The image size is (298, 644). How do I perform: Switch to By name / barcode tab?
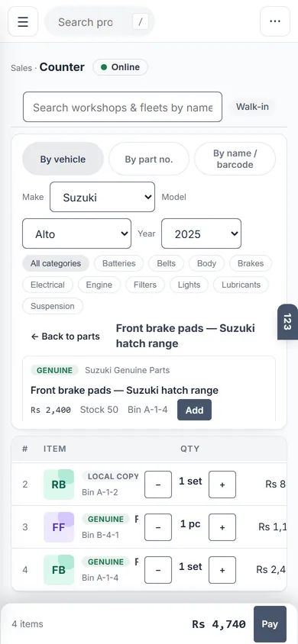coord(235,159)
